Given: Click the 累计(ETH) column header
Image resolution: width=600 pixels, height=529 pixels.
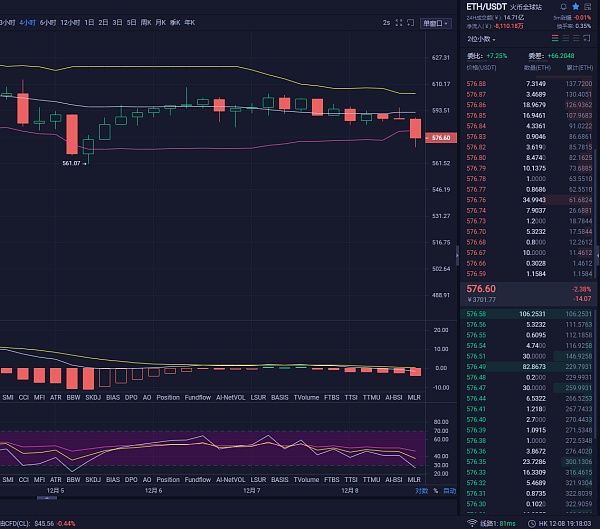Looking at the screenshot, I should [x=579, y=68].
